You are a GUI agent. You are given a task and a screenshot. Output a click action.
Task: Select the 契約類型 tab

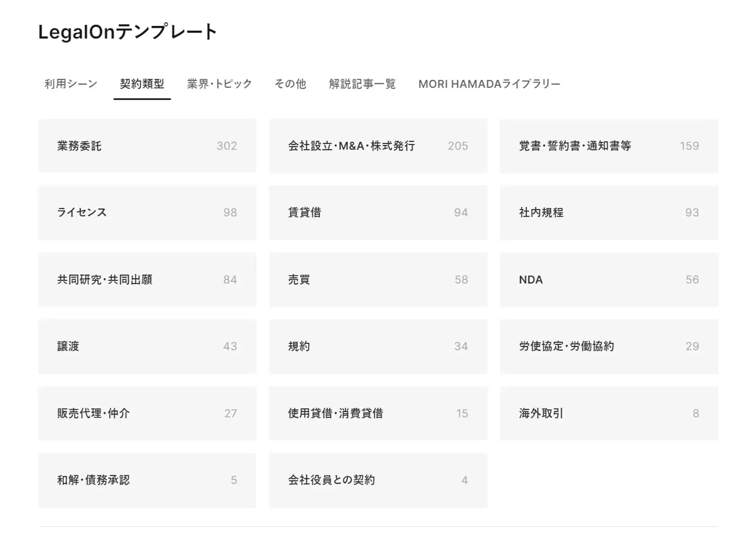click(x=142, y=84)
